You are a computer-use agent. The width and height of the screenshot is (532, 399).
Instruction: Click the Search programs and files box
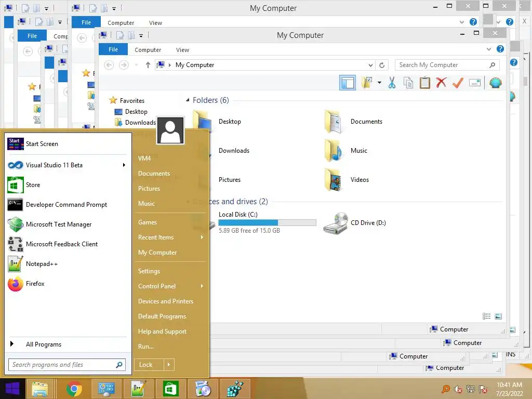tap(67, 365)
